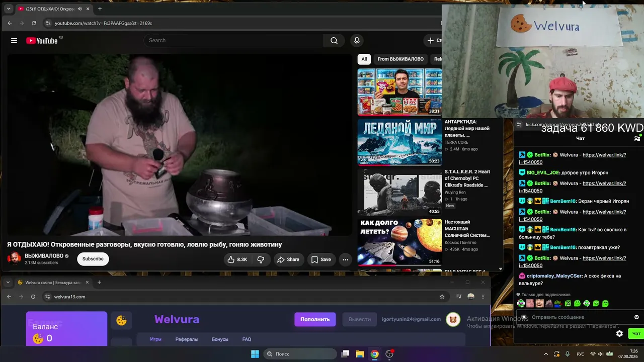Go back in the YouTube browser window
The height and width of the screenshot is (362, 644).
(10, 23)
